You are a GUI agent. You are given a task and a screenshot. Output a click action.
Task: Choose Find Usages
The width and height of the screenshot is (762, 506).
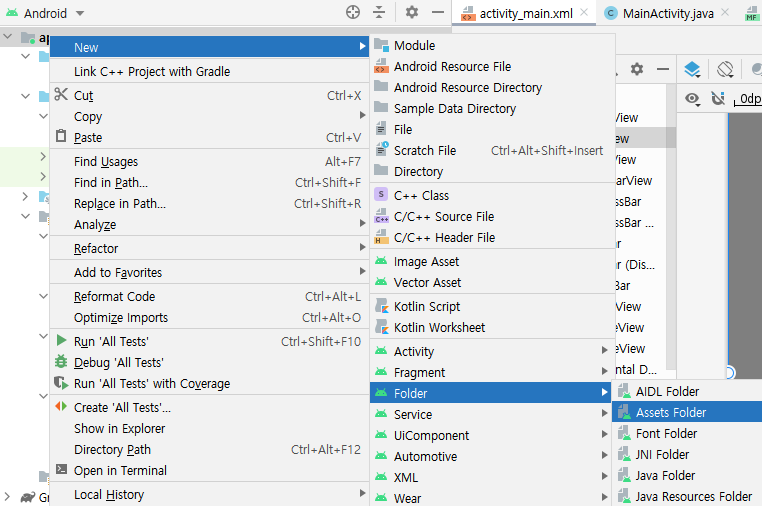click(x=209, y=161)
